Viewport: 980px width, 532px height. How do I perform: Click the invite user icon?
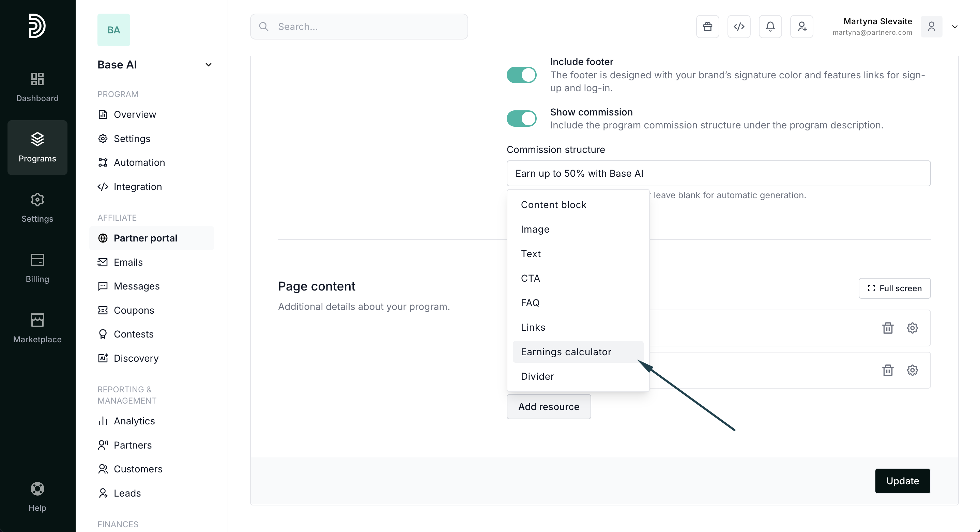tap(801, 27)
